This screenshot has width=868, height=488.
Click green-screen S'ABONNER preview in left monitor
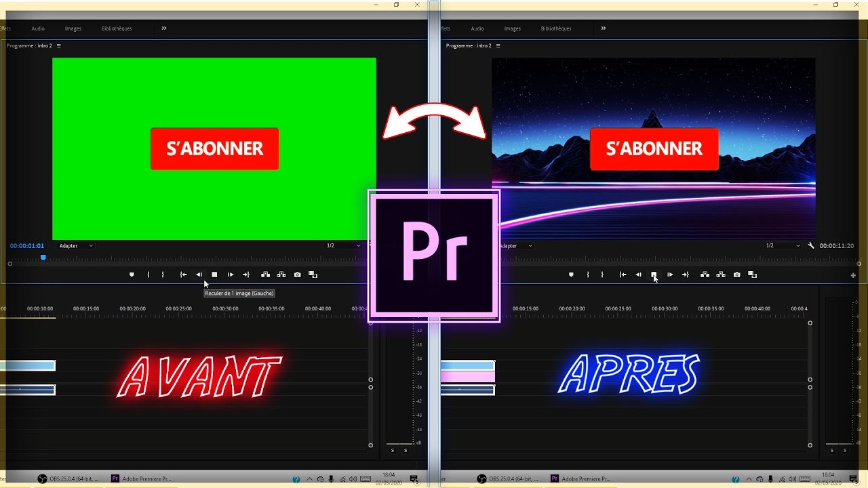pos(214,148)
